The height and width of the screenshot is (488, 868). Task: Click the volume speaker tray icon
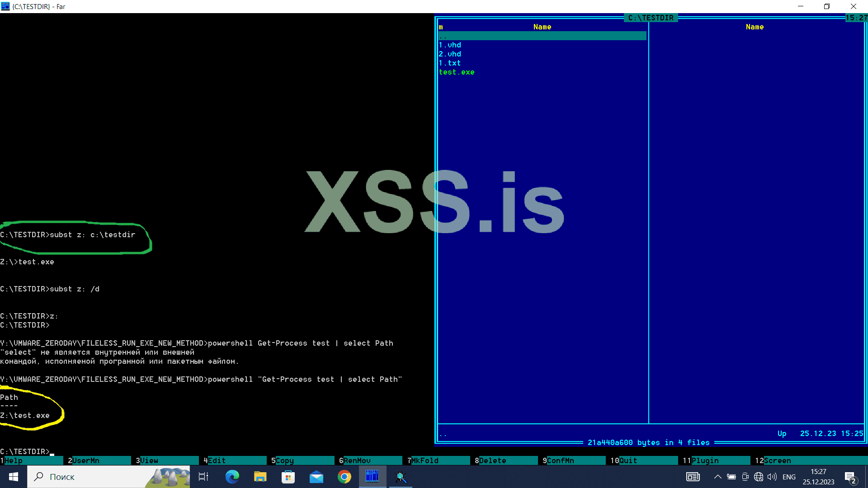click(x=772, y=477)
